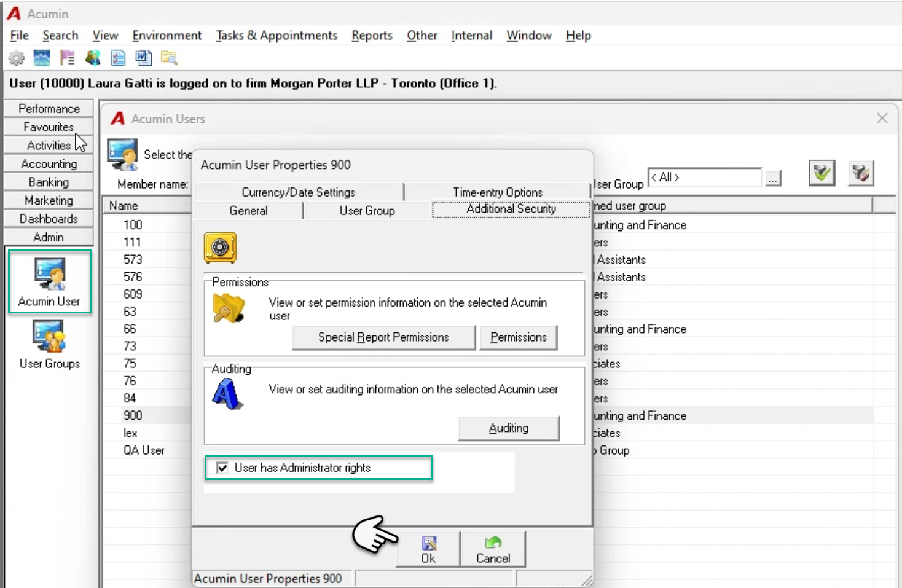Click the User Group browse ellipsis button
Image resolution: width=902 pixels, height=588 pixels.
773,178
